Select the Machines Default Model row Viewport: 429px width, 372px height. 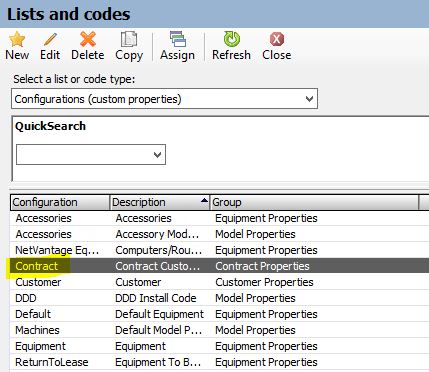pyautogui.click(x=219, y=330)
